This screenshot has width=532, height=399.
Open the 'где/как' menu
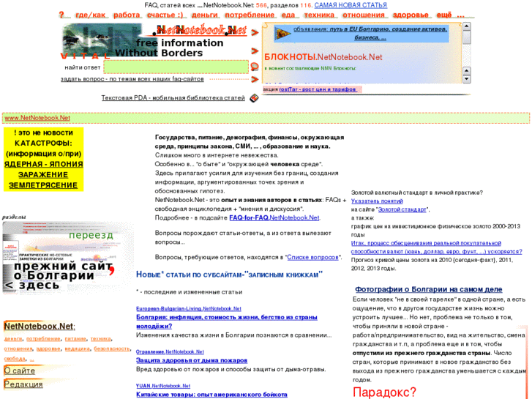tap(90, 15)
